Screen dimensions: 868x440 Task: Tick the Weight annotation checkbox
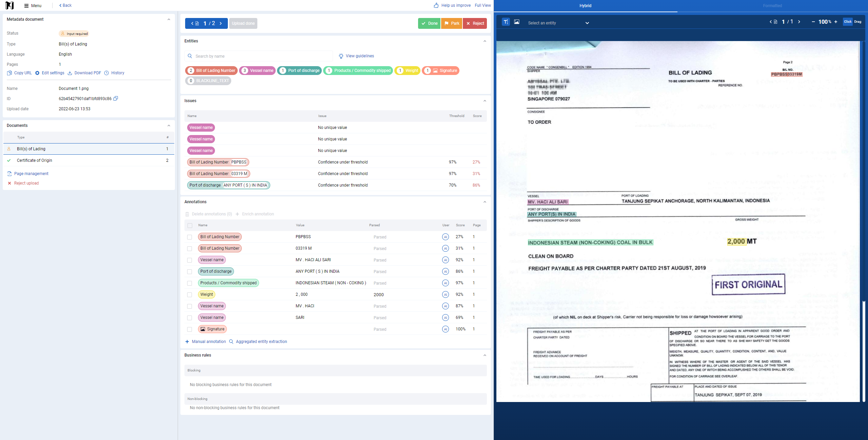click(190, 295)
